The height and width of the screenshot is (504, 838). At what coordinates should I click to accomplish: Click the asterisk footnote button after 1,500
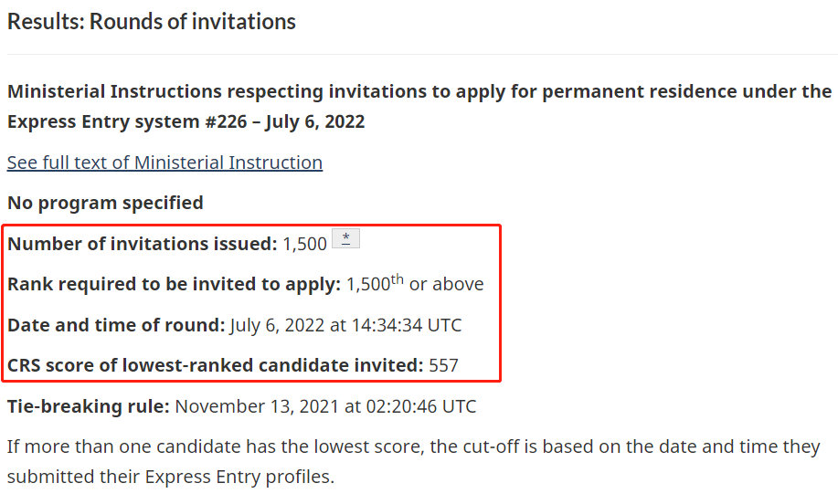pos(345,239)
